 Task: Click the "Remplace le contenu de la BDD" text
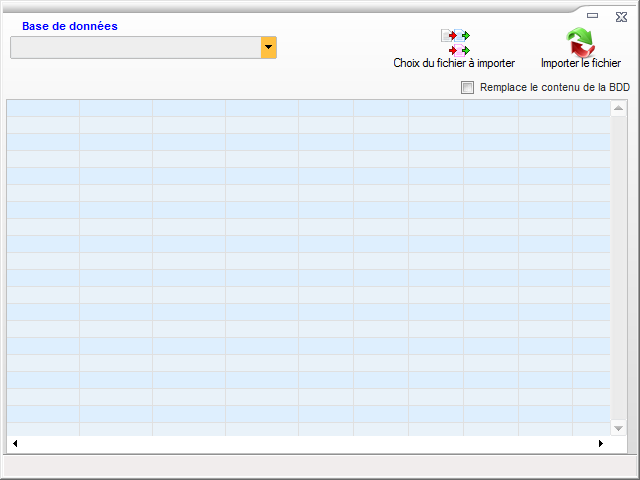(x=555, y=88)
